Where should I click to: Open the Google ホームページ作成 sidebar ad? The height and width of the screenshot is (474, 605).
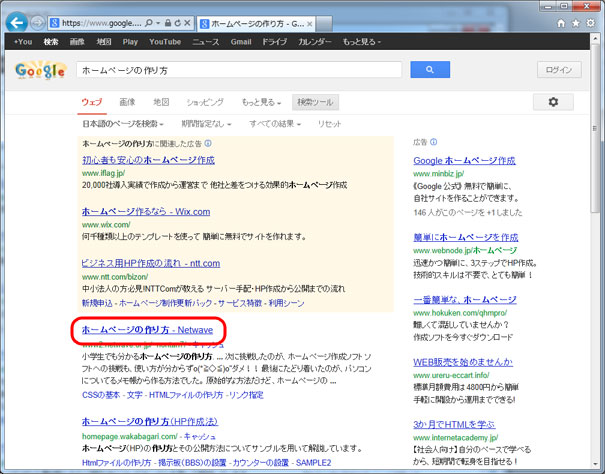coord(464,161)
